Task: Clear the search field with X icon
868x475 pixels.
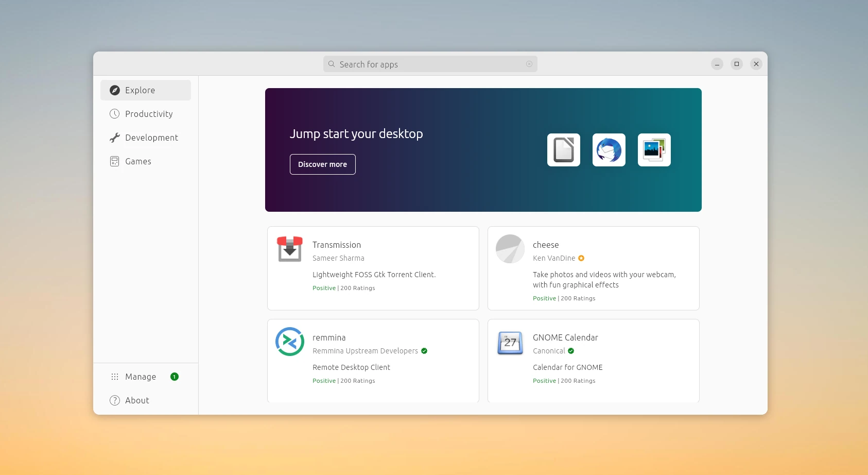Action: 529,64
